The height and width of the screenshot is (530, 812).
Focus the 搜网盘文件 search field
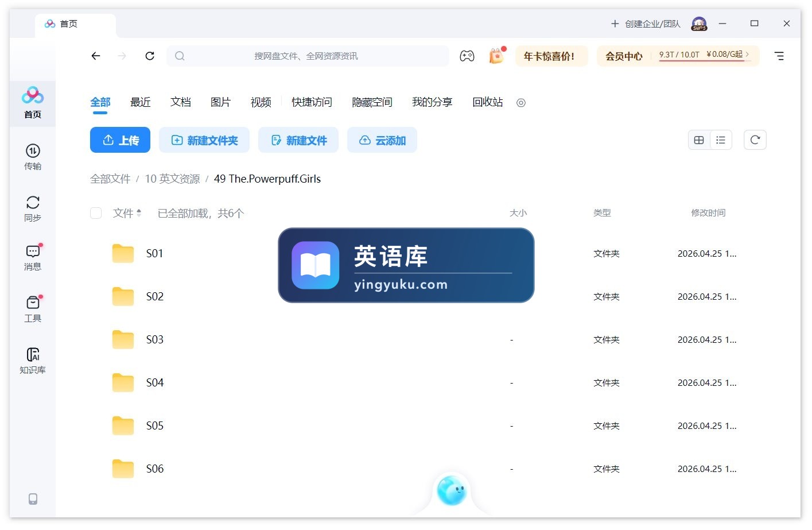coord(308,56)
